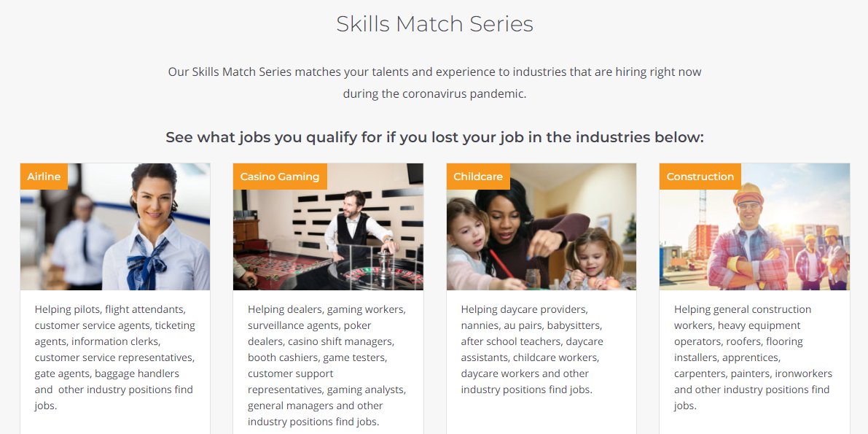This screenshot has width=868, height=434.
Task: Click the Airline card description about pilots
Action: (x=115, y=357)
